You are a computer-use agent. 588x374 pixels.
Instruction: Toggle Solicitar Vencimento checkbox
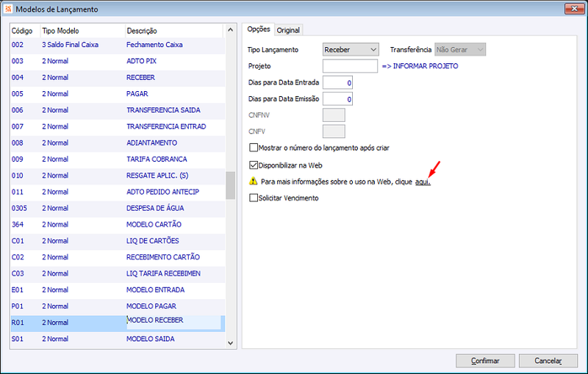[254, 198]
